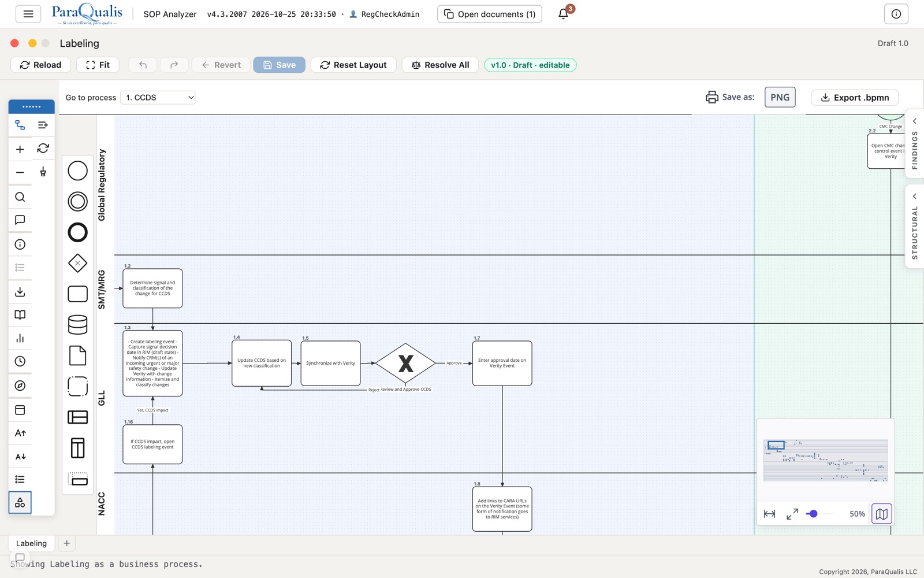Screen dimensions: 924x578
Task: Adjust the zoom slider handle
Action: pos(813,513)
